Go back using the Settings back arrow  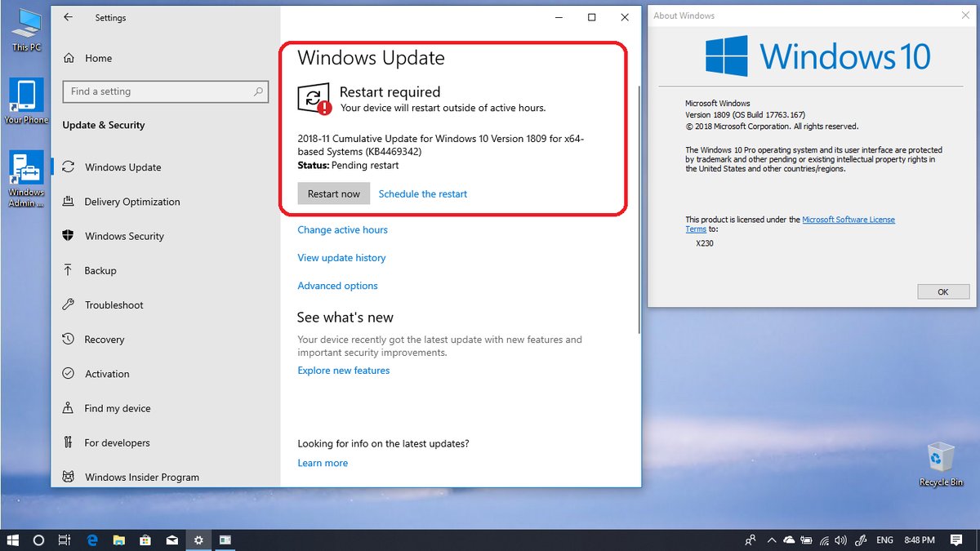click(68, 17)
